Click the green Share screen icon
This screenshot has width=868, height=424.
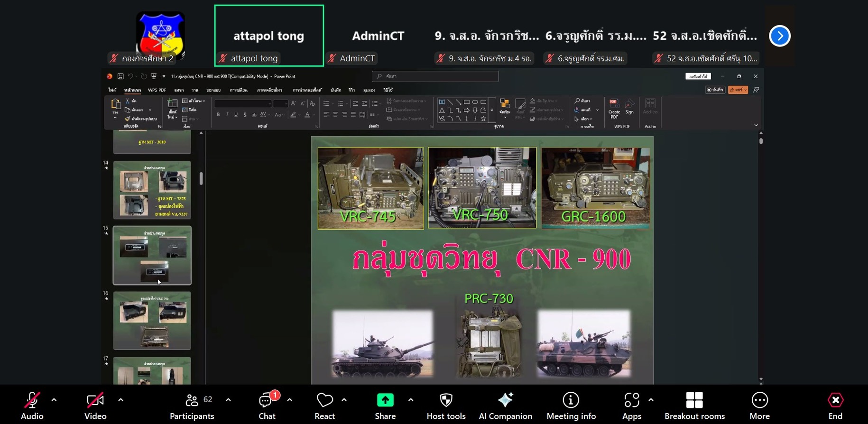coord(385,401)
